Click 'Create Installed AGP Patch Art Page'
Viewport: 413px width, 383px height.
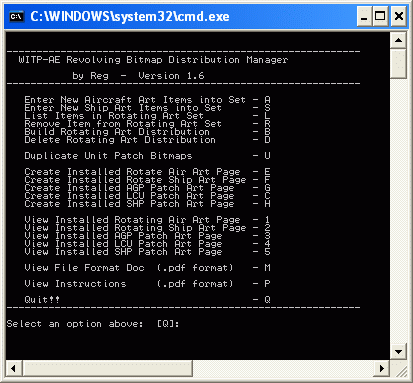(x=129, y=188)
